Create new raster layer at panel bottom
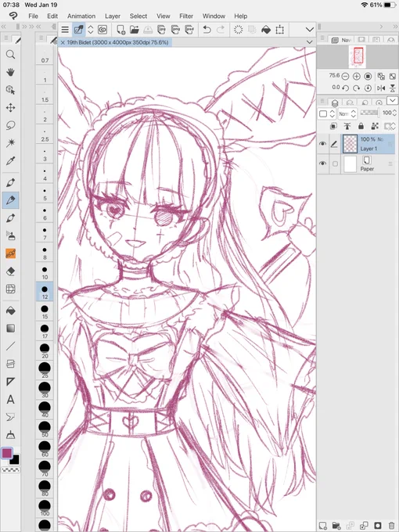 click(323, 525)
